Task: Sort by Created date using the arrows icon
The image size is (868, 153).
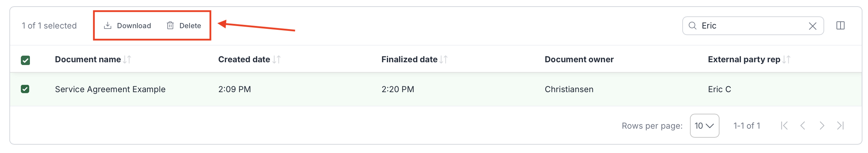Action: (x=276, y=59)
